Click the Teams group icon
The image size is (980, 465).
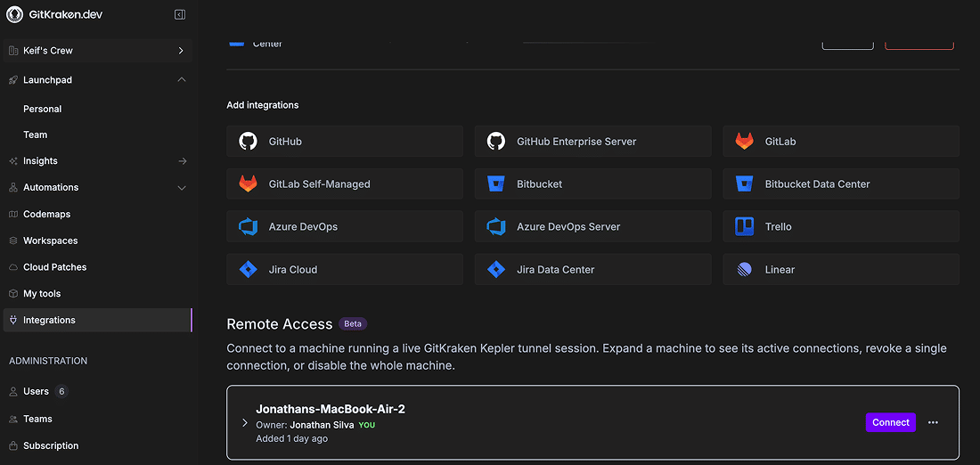(13, 419)
